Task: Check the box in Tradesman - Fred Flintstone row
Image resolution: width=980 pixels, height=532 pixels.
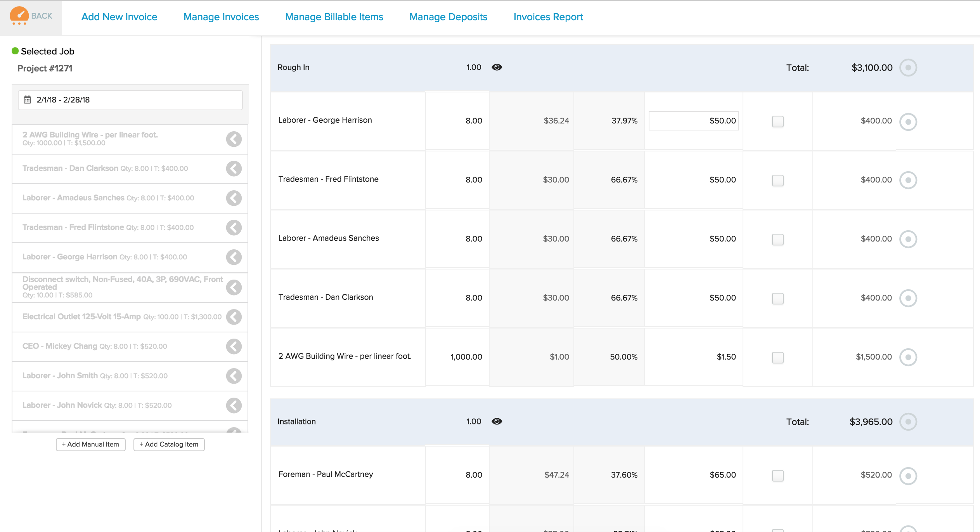Action: pyautogui.click(x=778, y=181)
